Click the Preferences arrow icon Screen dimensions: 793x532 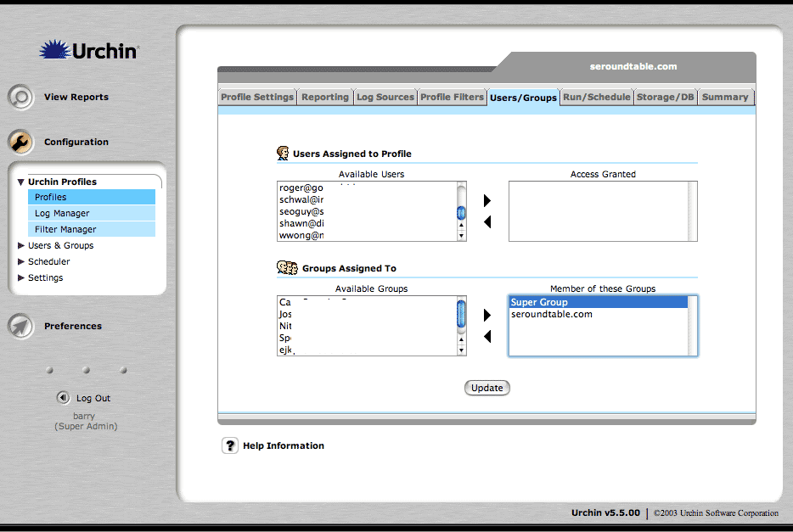pos(20,326)
